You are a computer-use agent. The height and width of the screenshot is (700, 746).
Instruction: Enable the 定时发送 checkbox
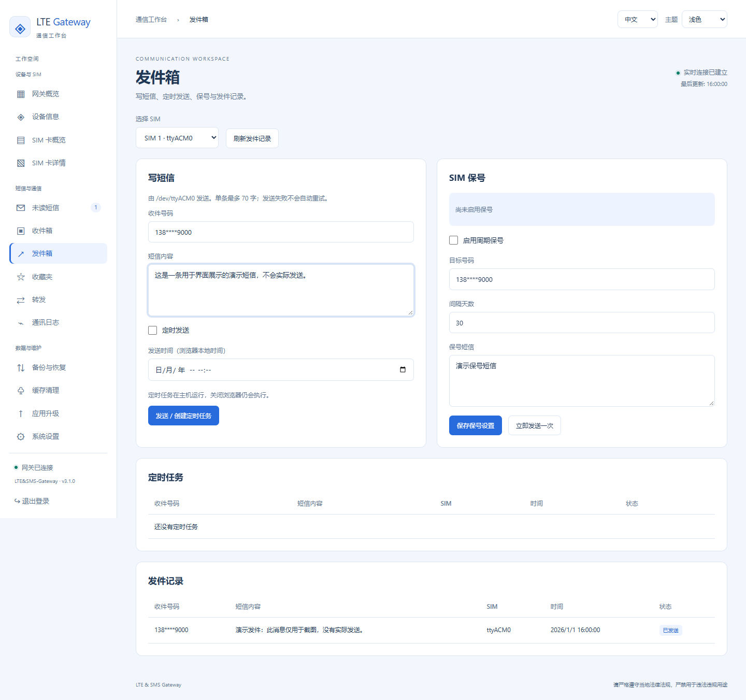point(152,330)
